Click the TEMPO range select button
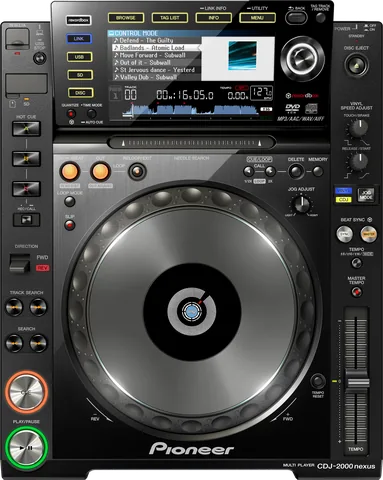This screenshot has width=383, height=480. click(356, 263)
